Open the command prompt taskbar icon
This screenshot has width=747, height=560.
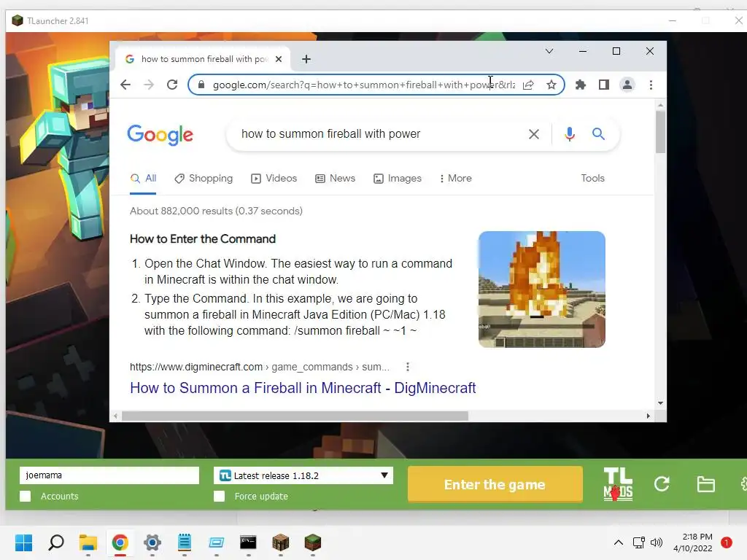point(248,542)
